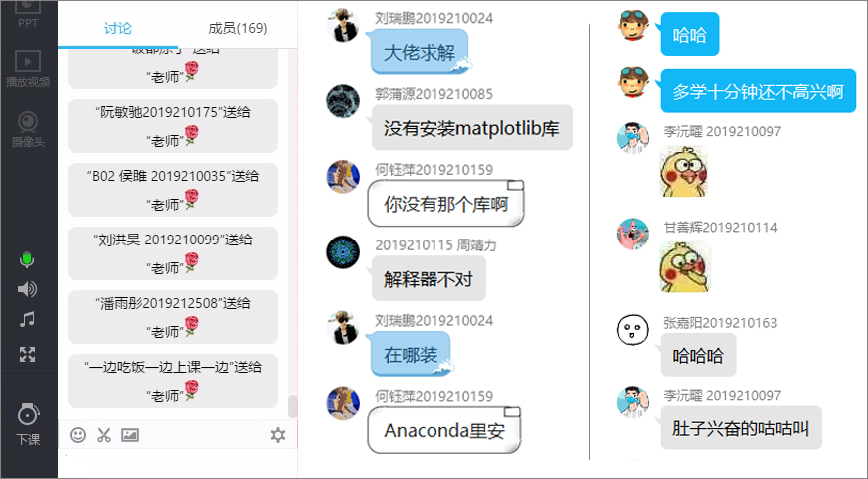
Task: Open the PPT tool in sidebar
Action: 28,14
